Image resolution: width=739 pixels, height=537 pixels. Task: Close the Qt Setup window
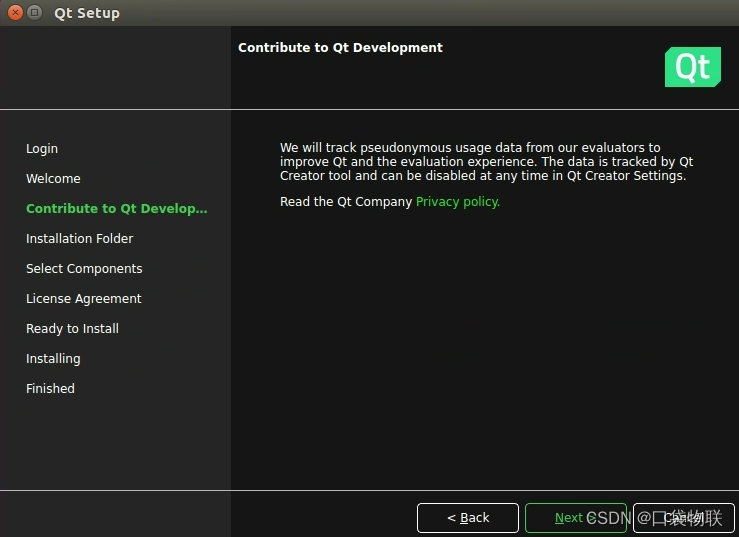point(15,12)
